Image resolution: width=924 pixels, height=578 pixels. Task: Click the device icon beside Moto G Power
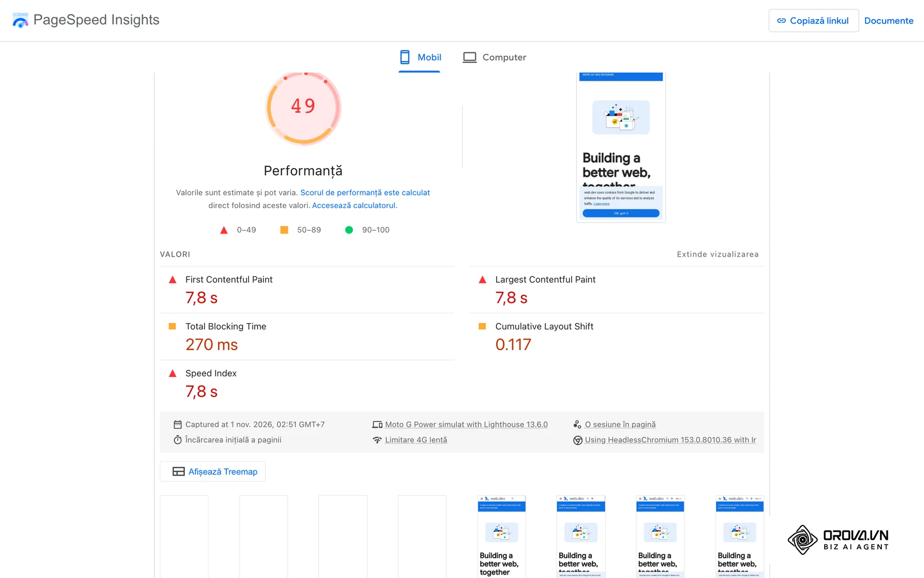point(378,424)
